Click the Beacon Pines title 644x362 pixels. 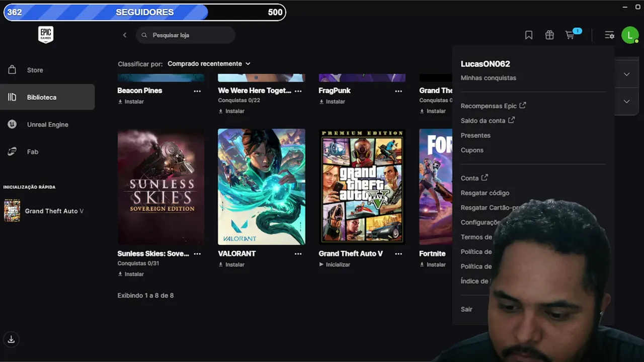click(x=140, y=90)
